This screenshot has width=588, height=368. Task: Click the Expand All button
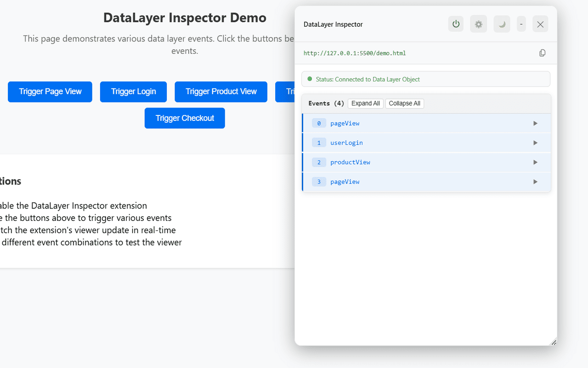pos(366,103)
